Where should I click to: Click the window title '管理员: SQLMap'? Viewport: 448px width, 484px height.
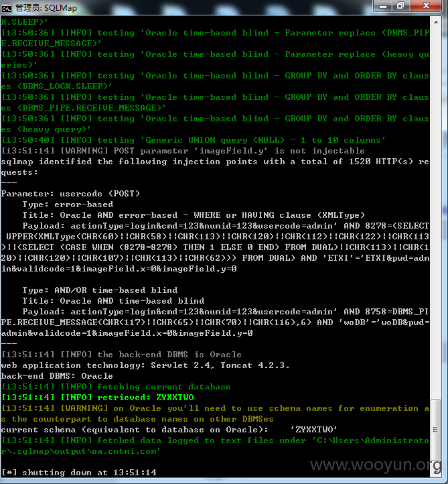[x=46, y=8]
